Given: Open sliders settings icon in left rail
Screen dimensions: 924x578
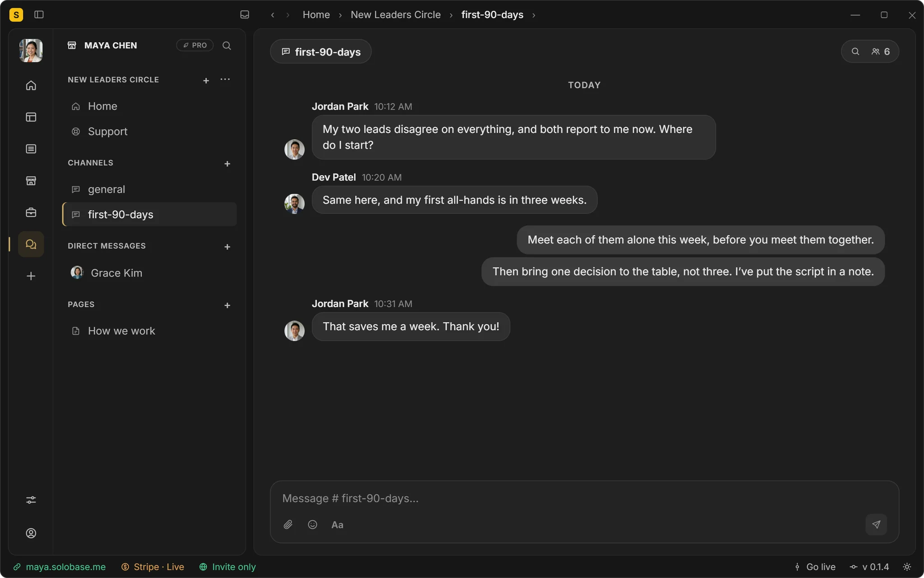Looking at the screenshot, I should click(31, 500).
